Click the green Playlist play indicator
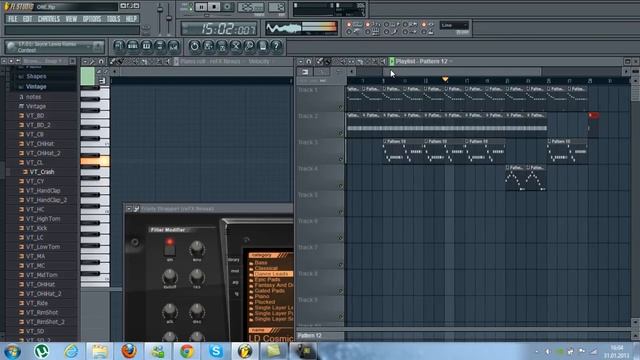Screen dimensions: 640x360 [392, 61]
